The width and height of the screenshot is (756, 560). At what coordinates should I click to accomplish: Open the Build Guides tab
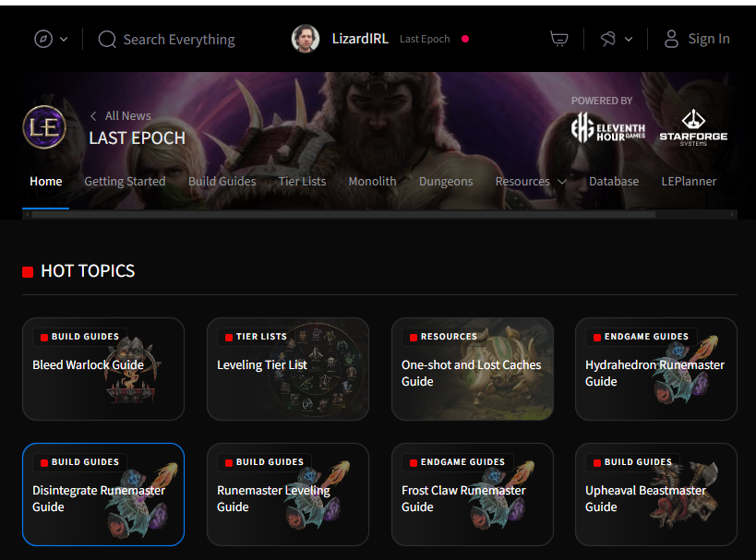(222, 181)
